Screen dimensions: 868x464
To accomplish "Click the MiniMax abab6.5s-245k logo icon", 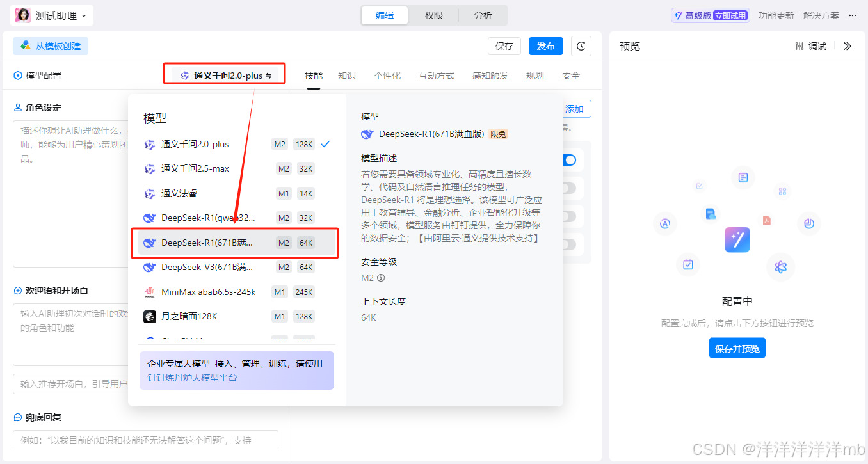I will (x=150, y=292).
